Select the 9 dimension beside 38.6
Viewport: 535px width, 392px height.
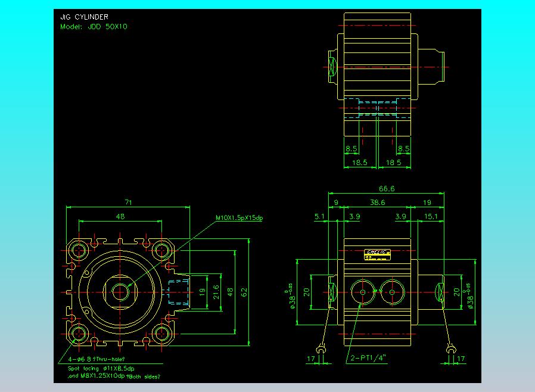point(336,203)
